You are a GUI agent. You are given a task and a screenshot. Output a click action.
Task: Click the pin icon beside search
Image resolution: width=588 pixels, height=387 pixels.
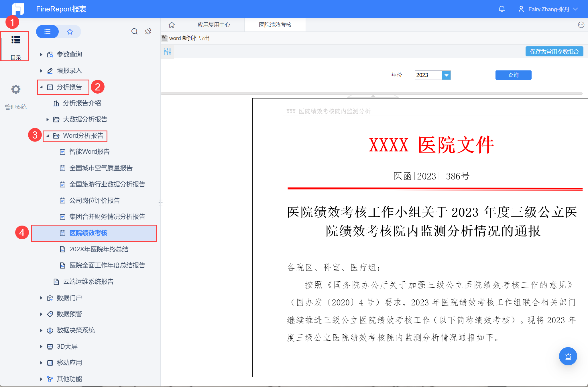point(148,31)
